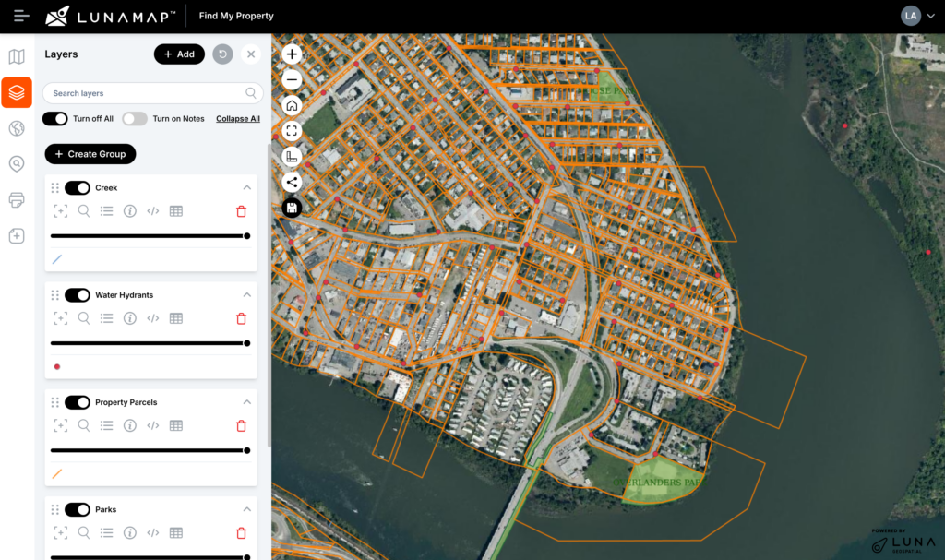Open the LA user account dropdown

(931, 17)
